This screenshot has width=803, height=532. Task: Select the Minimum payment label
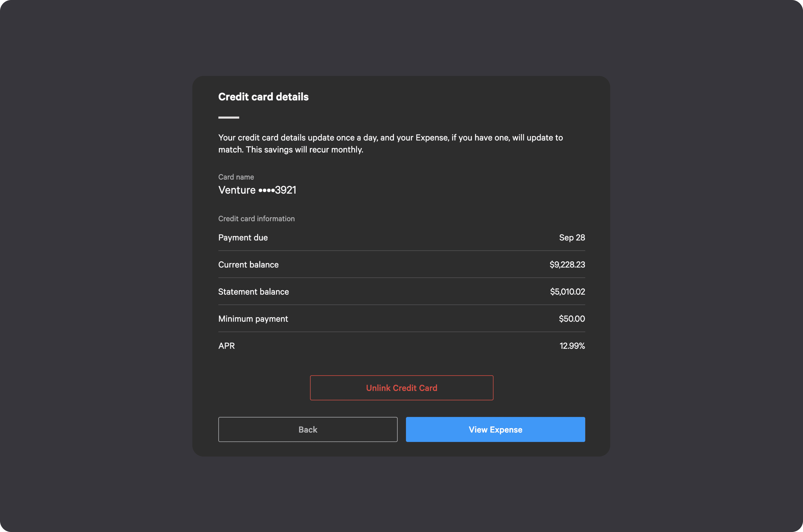point(253,319)
